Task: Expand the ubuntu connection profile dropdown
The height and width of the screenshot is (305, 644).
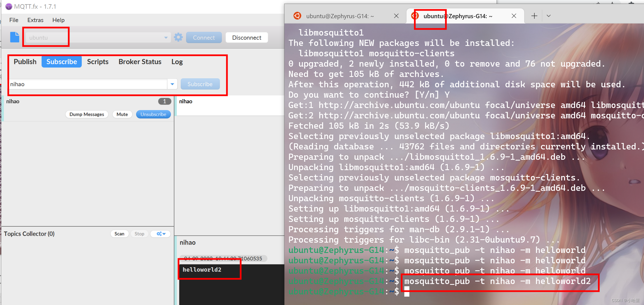Action: click(166, 37)
